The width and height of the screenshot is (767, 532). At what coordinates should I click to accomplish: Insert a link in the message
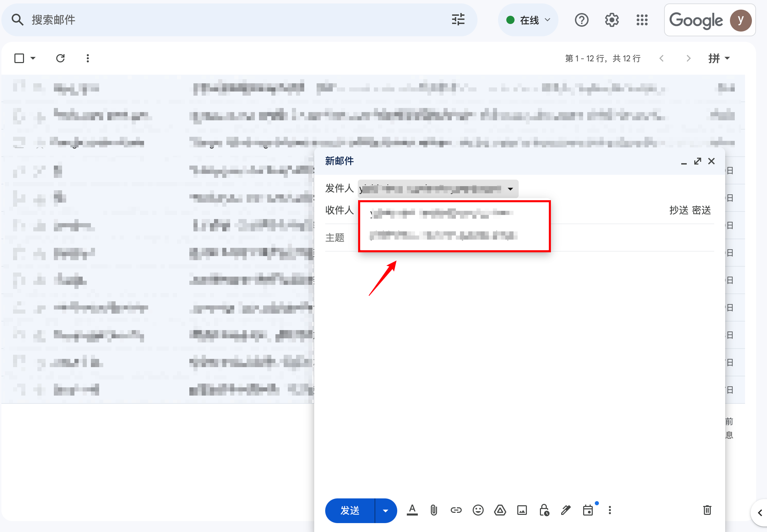[456, 510]
